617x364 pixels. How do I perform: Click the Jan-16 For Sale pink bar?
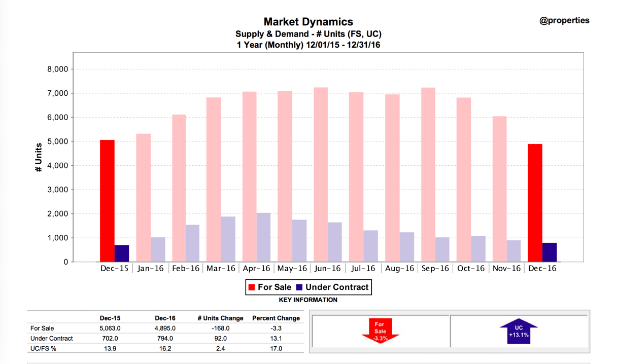click(x=143, y=198)
